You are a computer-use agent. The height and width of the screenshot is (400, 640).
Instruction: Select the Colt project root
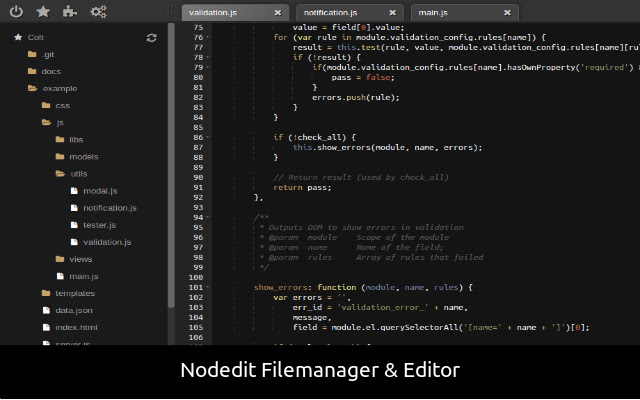click(x=36, y=38)
